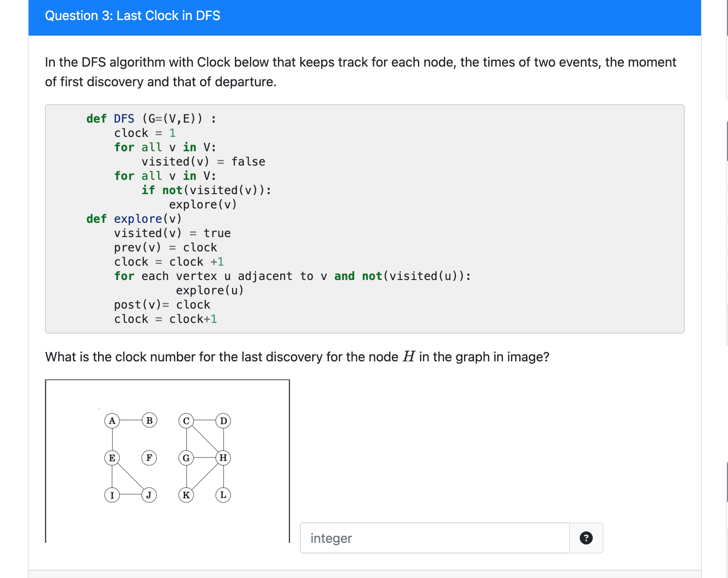This screenshot has width=728, height=578.
Task: Select node F in the graph image
Action: pyautogui.click(x=150, y=458)
